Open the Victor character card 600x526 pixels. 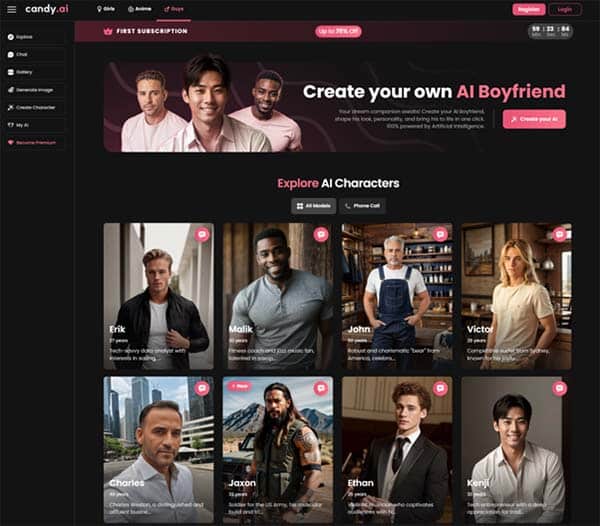tap(517, 296)
